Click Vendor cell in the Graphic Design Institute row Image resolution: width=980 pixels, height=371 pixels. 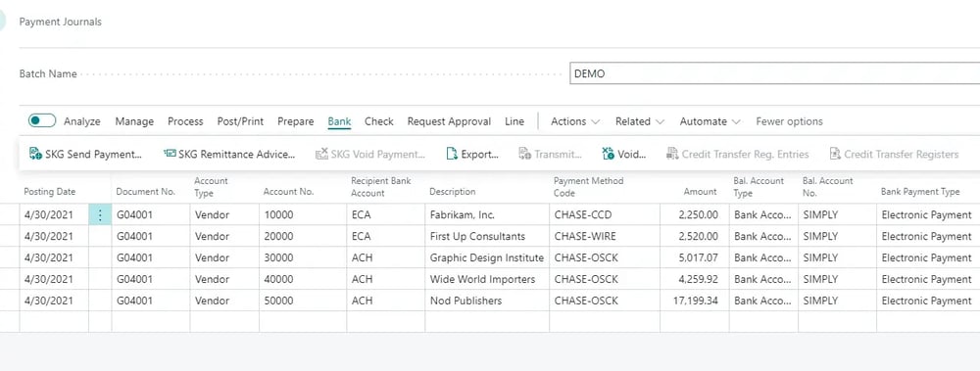pyautogui.click(x=224, y=257)
